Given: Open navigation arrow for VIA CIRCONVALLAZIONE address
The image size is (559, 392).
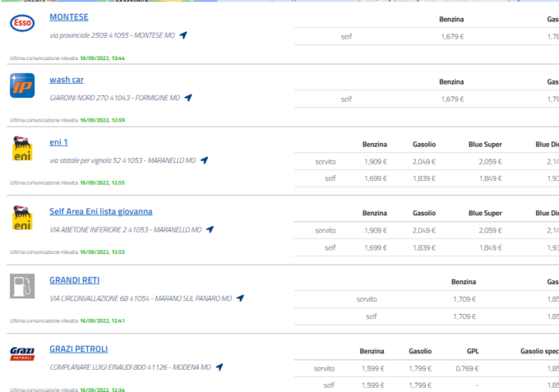Looking at the screenshot, I should pos(240,298).
